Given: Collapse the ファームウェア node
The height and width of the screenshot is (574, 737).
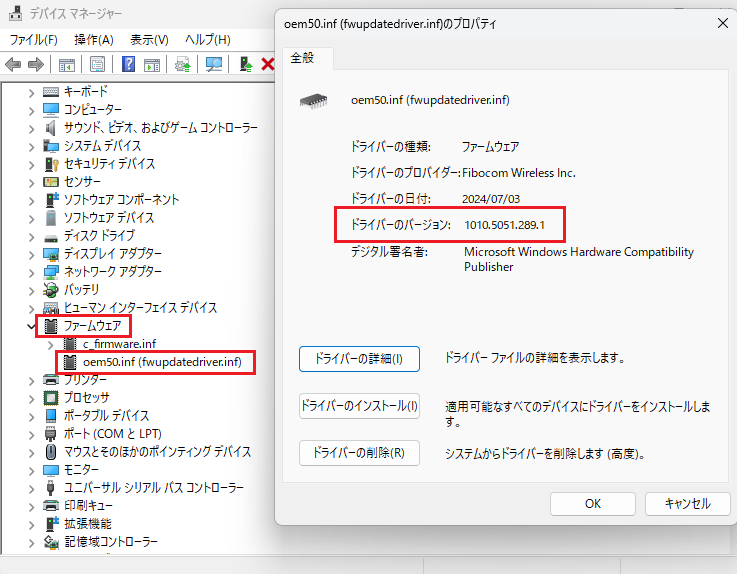Looking at the screenshot, I should coord(31,326).
